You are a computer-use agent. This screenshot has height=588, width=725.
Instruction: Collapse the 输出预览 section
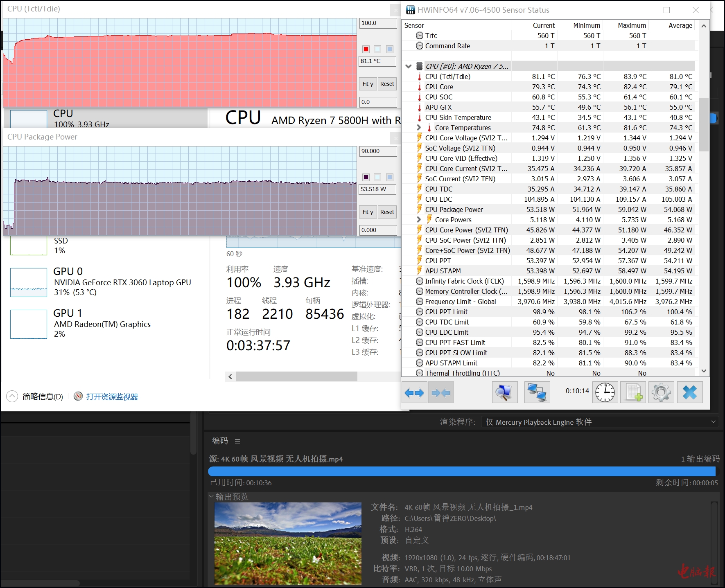pos(211,497)
